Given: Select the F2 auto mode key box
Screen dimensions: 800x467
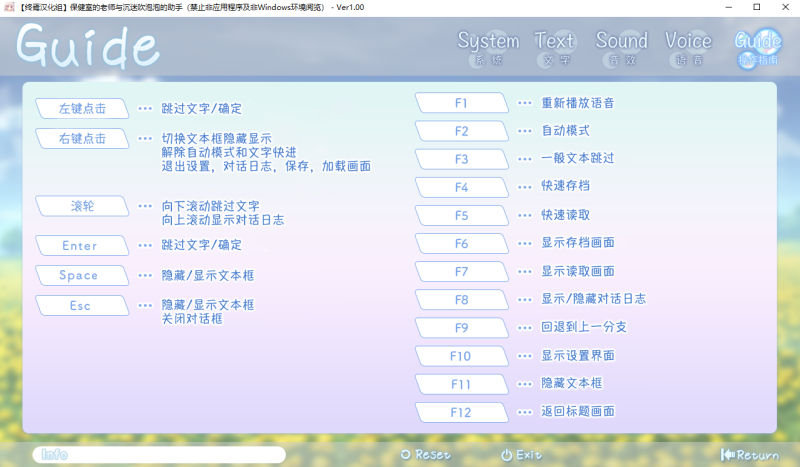Looking at the screenshot, I should [x=461, y=131].
